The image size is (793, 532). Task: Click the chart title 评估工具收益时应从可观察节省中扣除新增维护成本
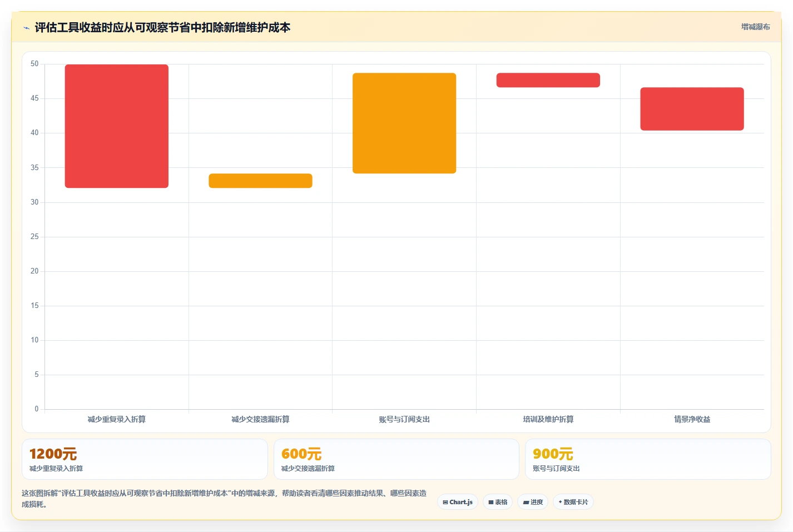point(162,27)
